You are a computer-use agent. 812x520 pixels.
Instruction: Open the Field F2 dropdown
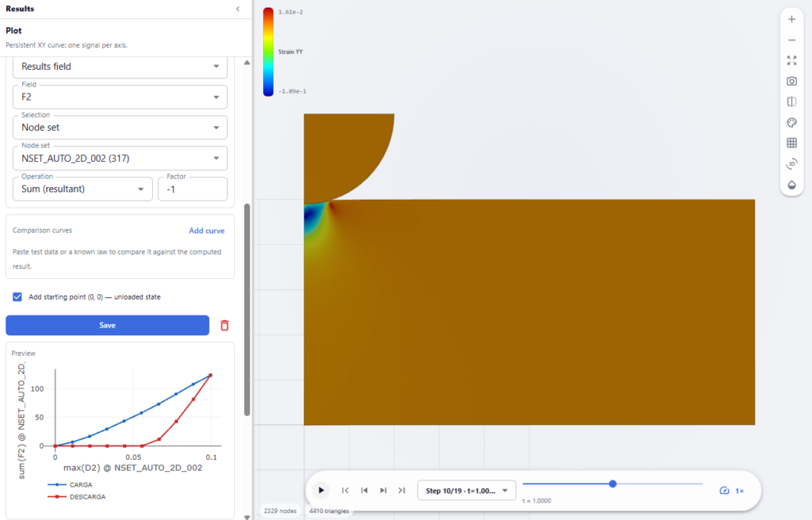tap(121, 97)
